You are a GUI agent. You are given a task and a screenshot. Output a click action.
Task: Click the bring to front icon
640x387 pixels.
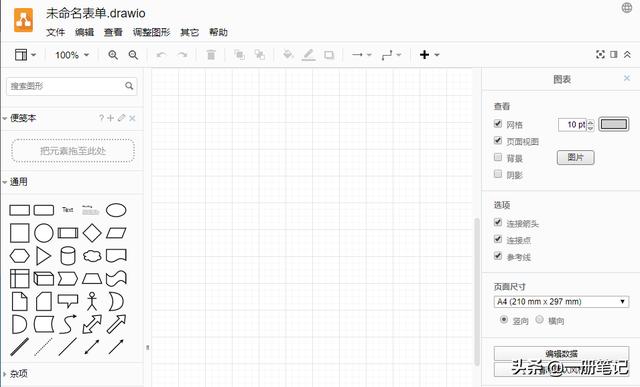click(x=239, y=55)
